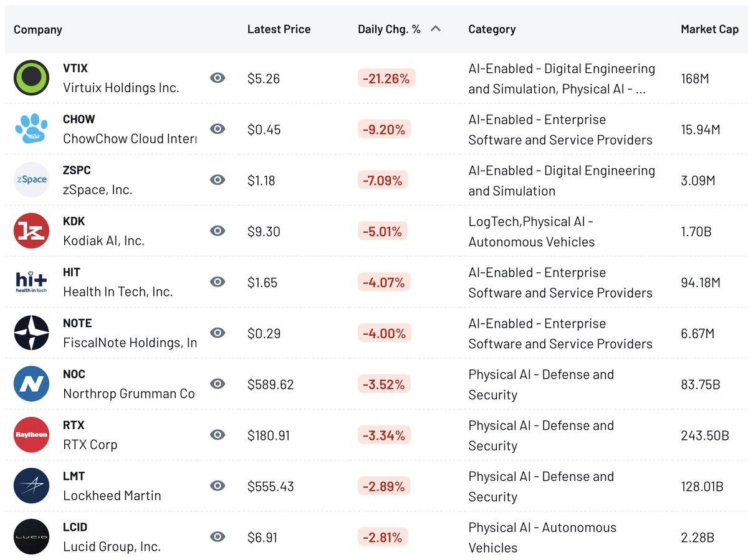Screen dimensions: 748x560
Task: Toggle the eye icon for Lockheed Martin
Action: coord(217,486)
